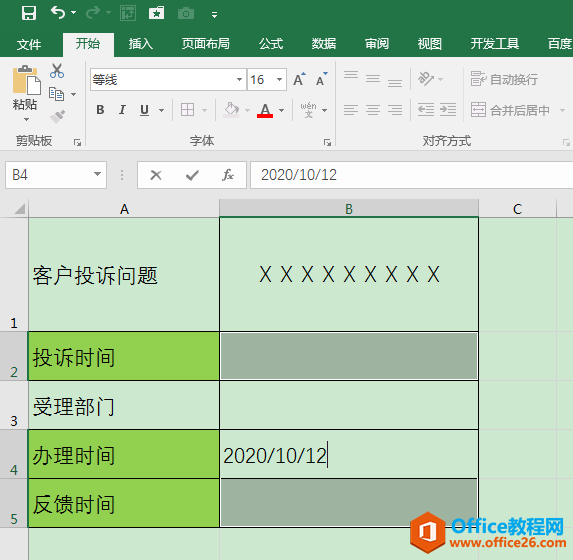Click the Save icon in quick access toolbar

pos(29,14)
